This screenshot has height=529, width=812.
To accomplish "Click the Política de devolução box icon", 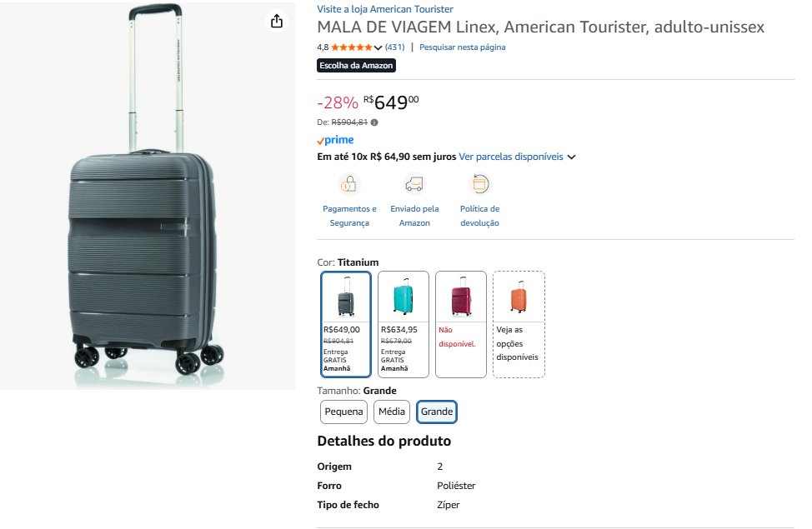I will click(480, 183).
